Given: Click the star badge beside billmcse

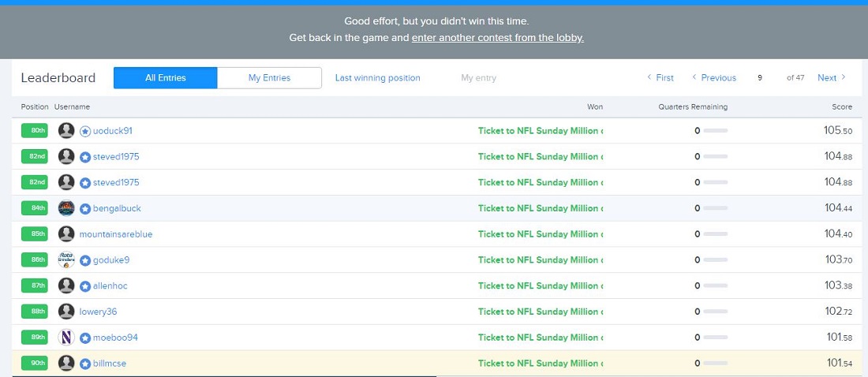Looking at the screenshot, I should tap(85, 364).
